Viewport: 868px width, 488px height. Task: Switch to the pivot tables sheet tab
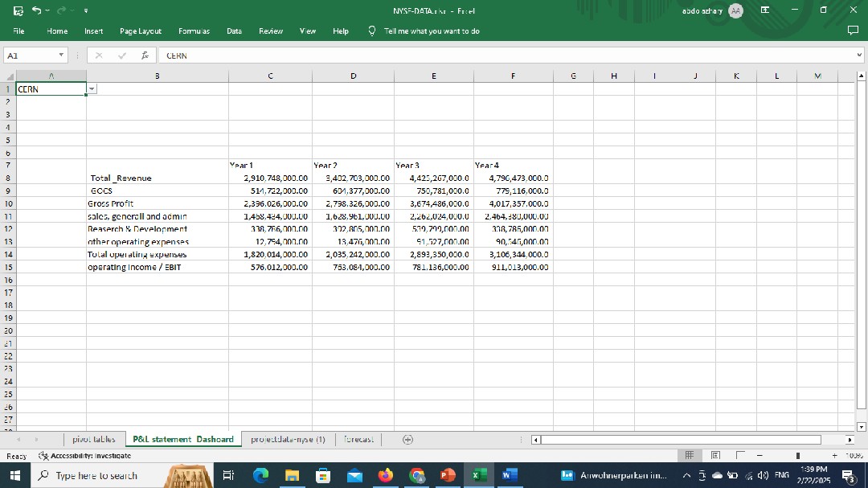[x=93, y=439]
